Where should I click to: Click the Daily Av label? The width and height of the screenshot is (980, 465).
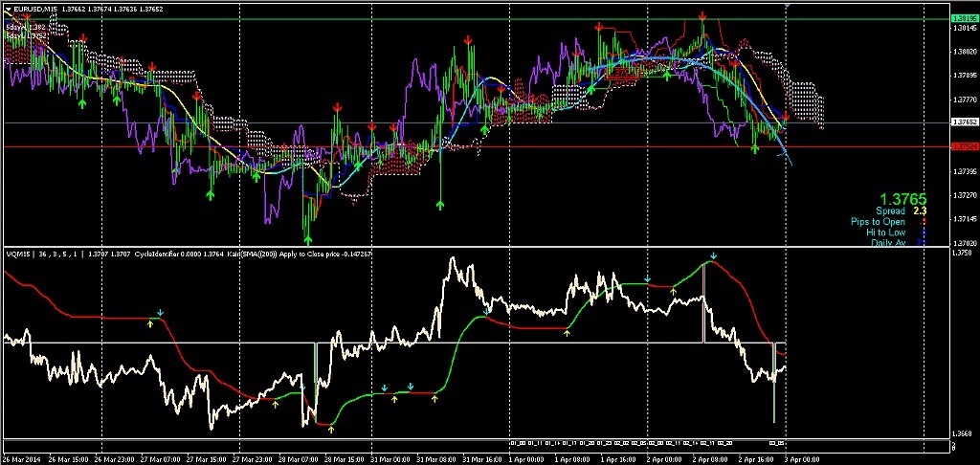click(x=887, y=242)
